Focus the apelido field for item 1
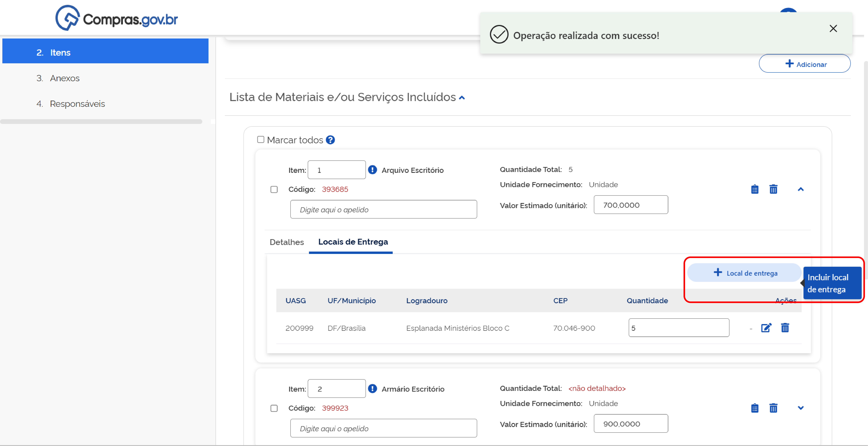 click(384, 209)
